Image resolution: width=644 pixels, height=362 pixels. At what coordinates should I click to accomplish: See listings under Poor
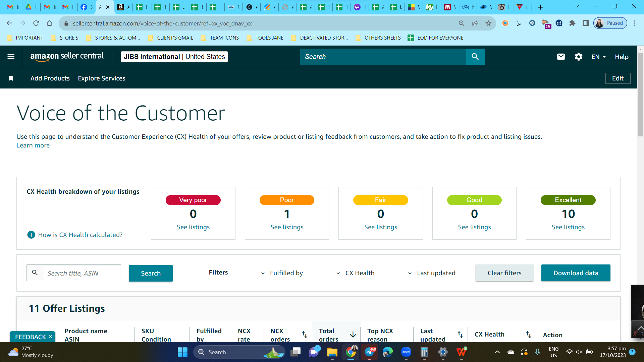(287, 227)
